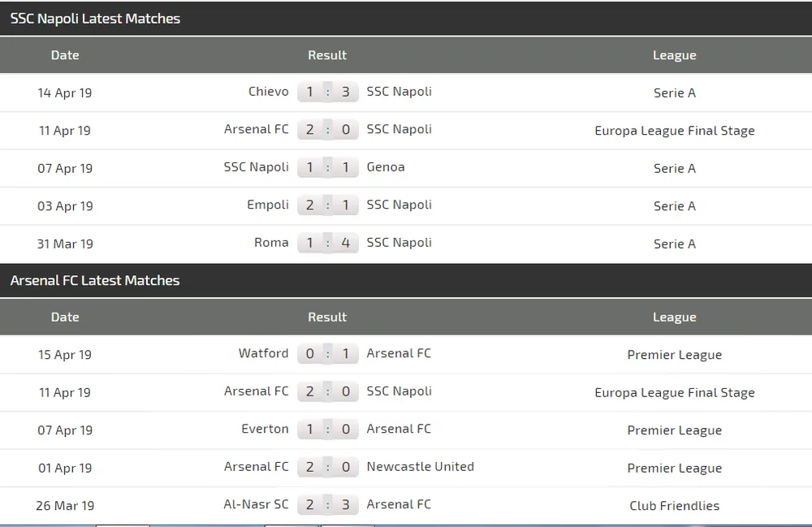Open the Watford team link
Viewport: 812px width, 527px height.
(263, 353)
